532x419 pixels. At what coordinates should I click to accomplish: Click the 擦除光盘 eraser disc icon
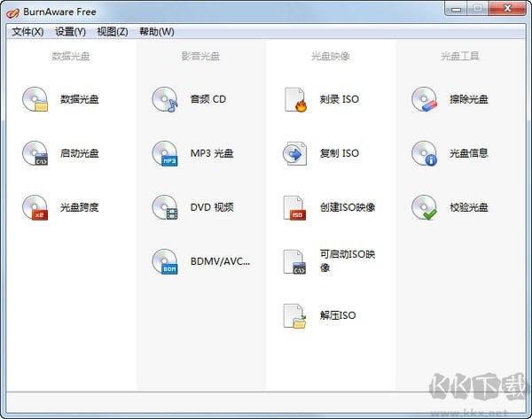pos(425,99)
